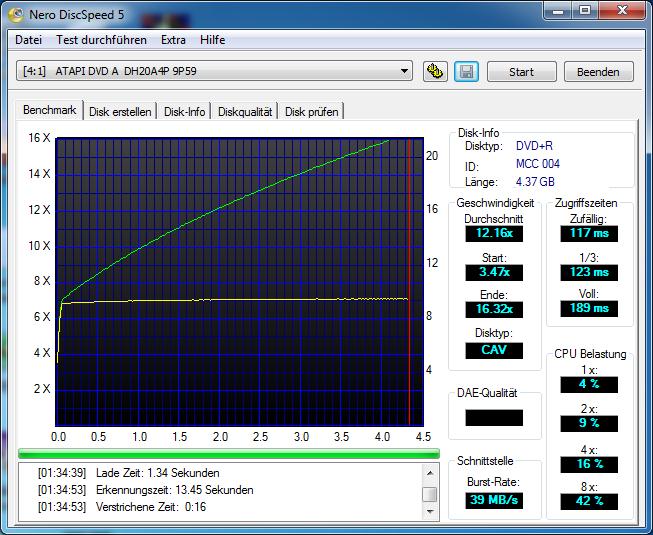The width and height of the screenshot is (653, 535).
Task: Click the CAV disk type value
Action: click(494, 350)
